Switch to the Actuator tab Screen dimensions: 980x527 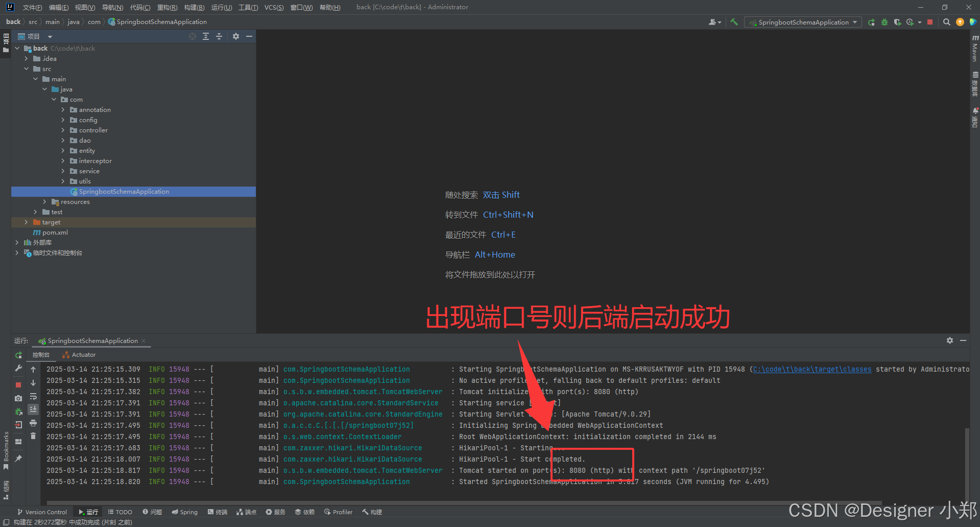(x=79, y=355)
